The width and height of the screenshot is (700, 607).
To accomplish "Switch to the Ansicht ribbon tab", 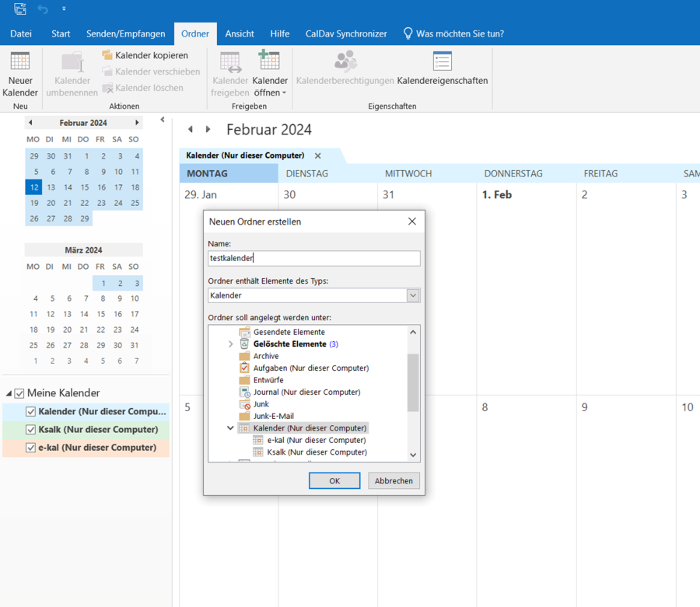I will pos(240,33).
